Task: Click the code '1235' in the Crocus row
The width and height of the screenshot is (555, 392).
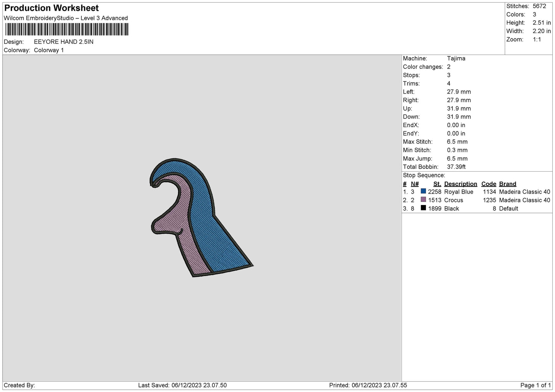Action: (x=490, y=200)
